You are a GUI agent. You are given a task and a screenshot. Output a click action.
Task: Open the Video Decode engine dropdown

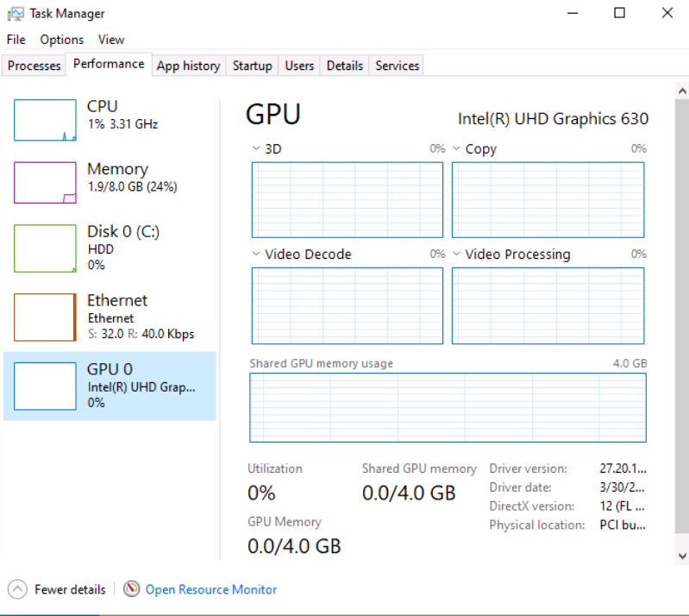click(256, 254)
